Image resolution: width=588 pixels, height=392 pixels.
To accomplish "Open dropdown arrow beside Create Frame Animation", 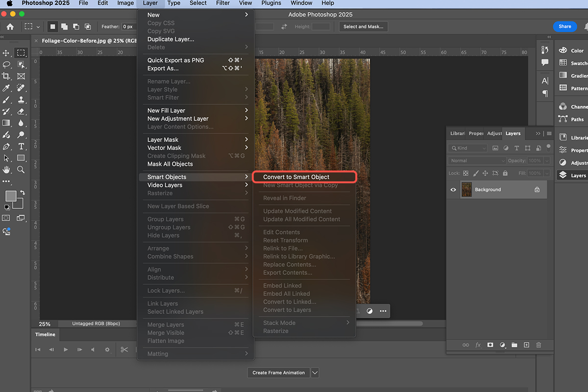I will click(x=315, y=373).
